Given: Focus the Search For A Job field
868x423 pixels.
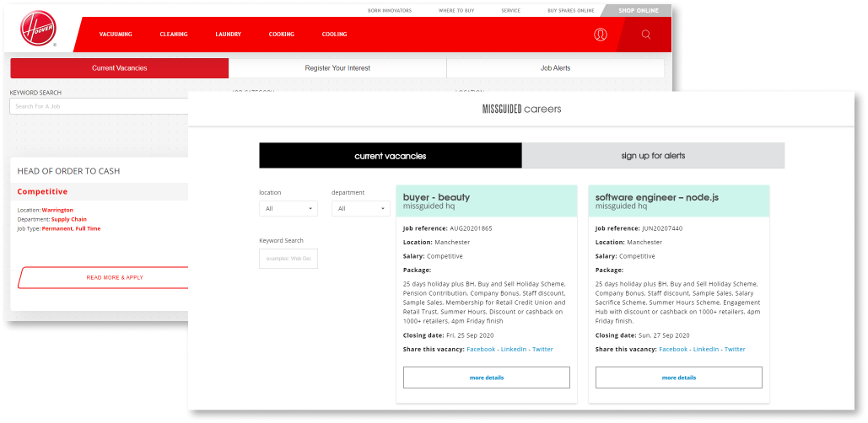Looking at the screenshot, I should point(100,106).
